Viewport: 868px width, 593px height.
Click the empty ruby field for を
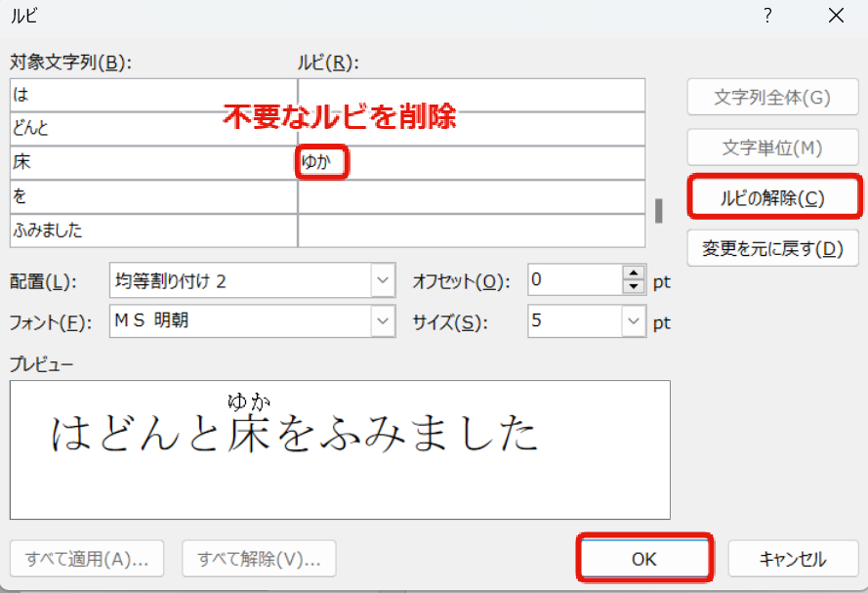471,197
